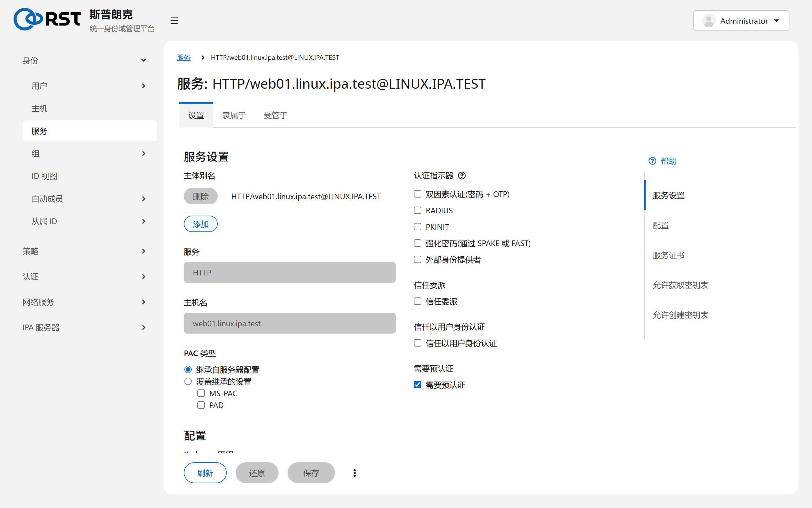Click the 保存 button

pos(311,473)
